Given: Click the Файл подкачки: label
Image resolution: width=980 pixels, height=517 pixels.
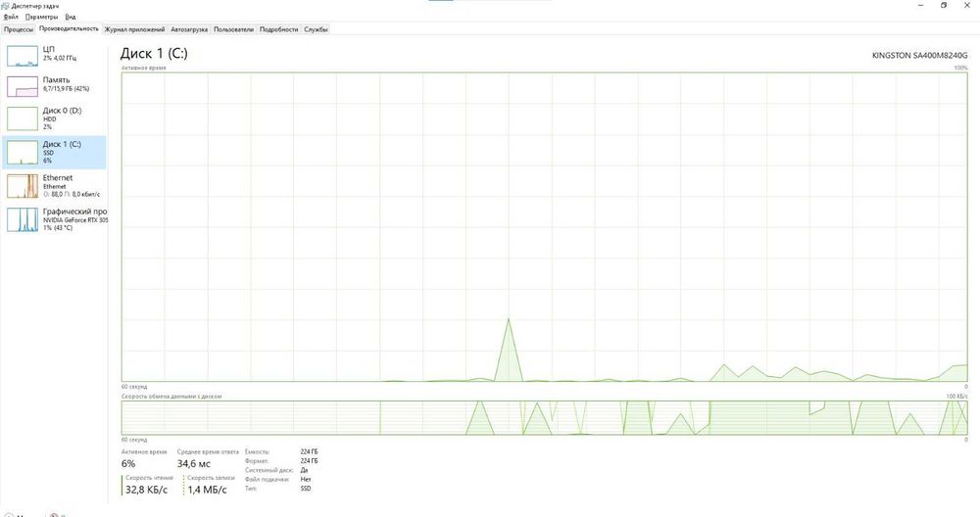Looking at the screenshot, I should point(267,480).
